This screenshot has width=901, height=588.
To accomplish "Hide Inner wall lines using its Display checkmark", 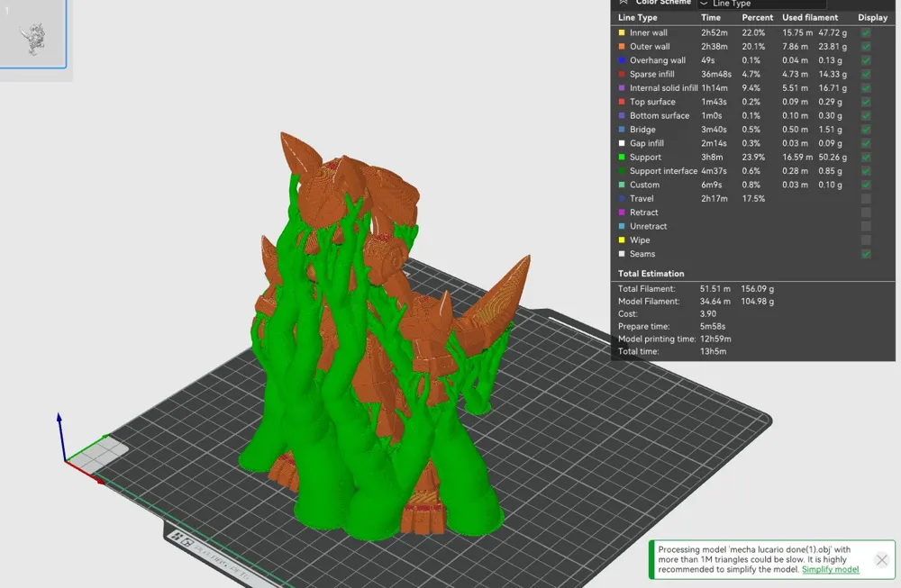I will [866, 32].
